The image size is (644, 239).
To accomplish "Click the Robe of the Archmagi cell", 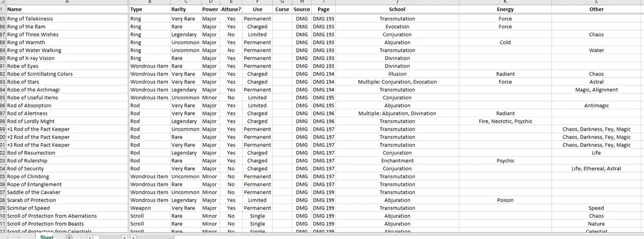I will pos(67,90).
